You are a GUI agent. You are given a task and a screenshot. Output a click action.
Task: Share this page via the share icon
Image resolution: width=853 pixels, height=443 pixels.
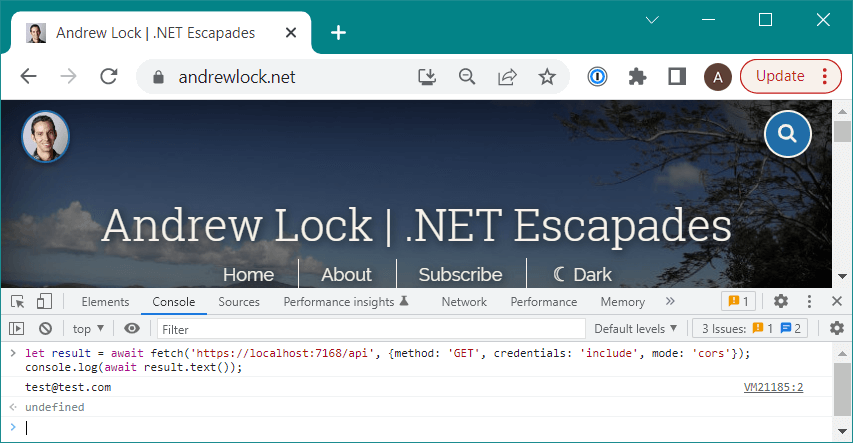507,77
